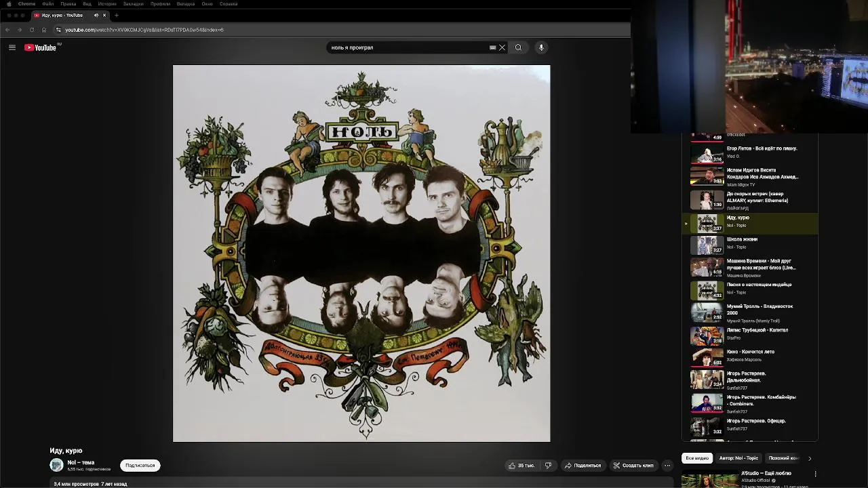This screenshot has width=868, height=488.
Task: Open options for A'Studio — Ещё люблю video
Action: [x=815, y=474]
